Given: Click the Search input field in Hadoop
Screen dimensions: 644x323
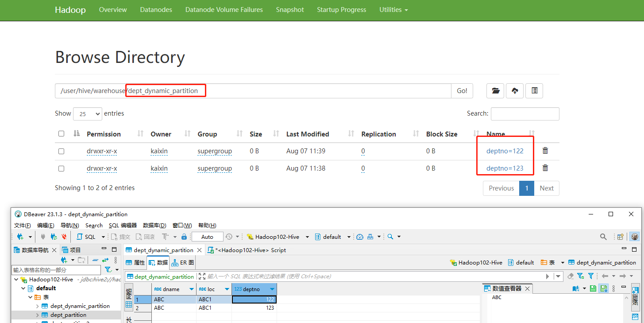Looking at the screenshot, I should click(x=525, y=114).
